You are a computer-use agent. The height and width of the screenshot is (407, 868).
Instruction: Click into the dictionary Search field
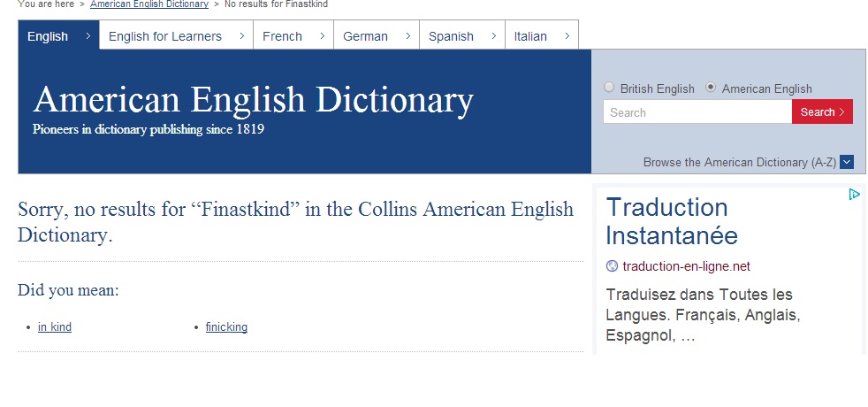click(x=697, y=111)
